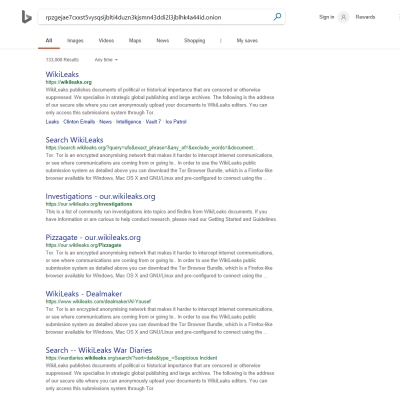Viewport: 400px width, 400px height.
Task: Open the wikileaks.org green URL
Action: [x=69, y=82]
